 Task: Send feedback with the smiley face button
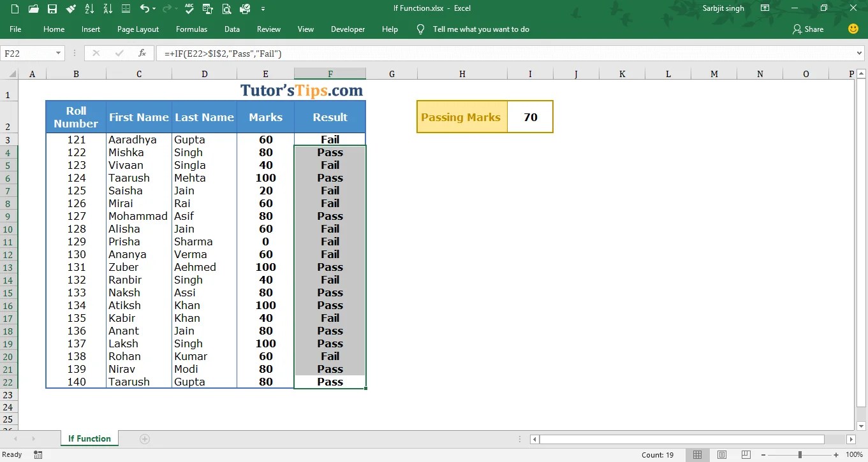[x=853, y=29]
